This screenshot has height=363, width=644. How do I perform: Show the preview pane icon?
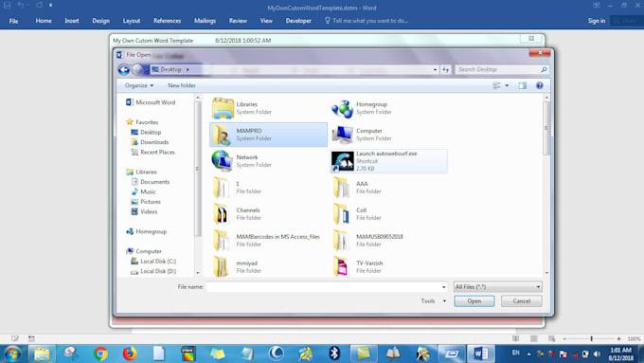click(x=523, y=85)
